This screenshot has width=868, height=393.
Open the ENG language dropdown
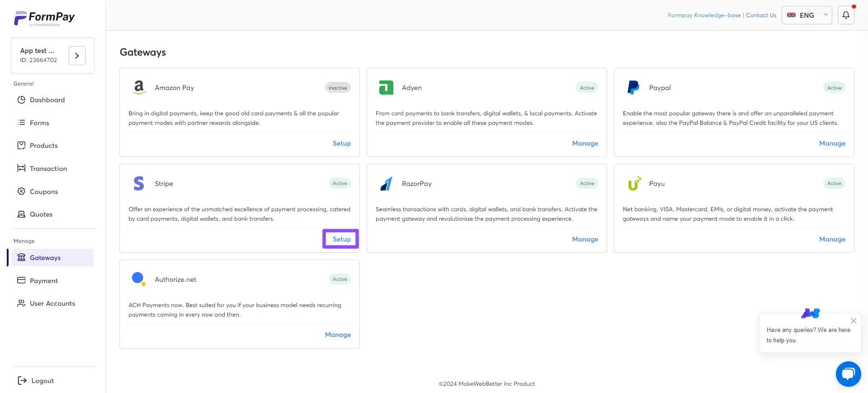pos(807,15)
